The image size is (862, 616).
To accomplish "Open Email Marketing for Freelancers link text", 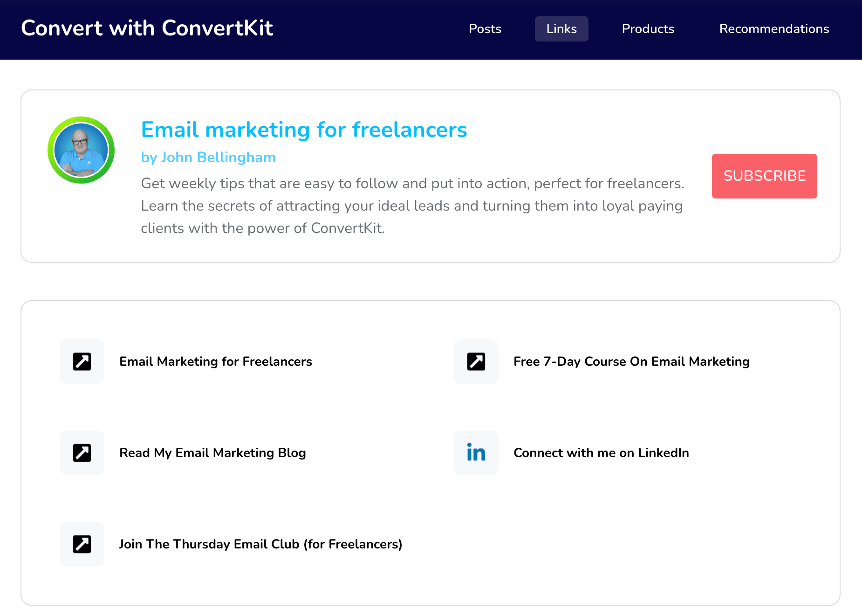I will pos(216,362).
